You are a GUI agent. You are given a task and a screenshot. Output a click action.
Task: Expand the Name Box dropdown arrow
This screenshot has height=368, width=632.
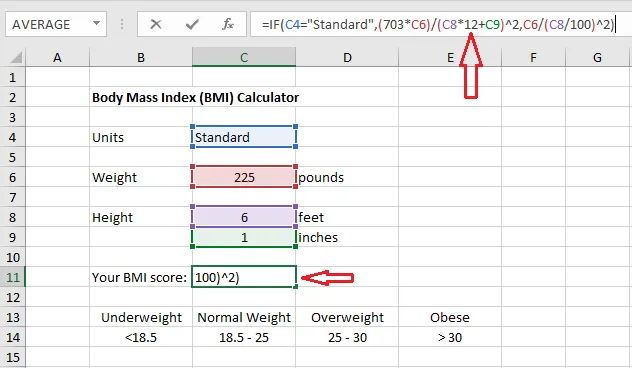(x=96, y=24)
